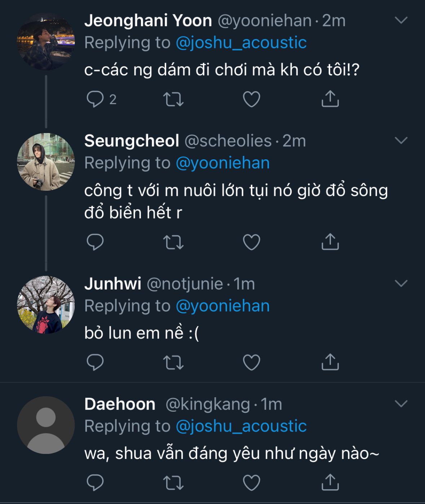Open @yooniehan mention in Junhwi's reply
Image resolution: width=425 pixels, height=504 pixels.
click(x=222, y=306)
